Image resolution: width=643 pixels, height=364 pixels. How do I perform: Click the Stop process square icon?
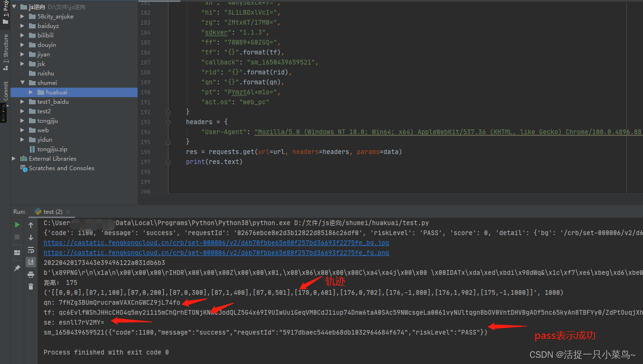[17, 237]
